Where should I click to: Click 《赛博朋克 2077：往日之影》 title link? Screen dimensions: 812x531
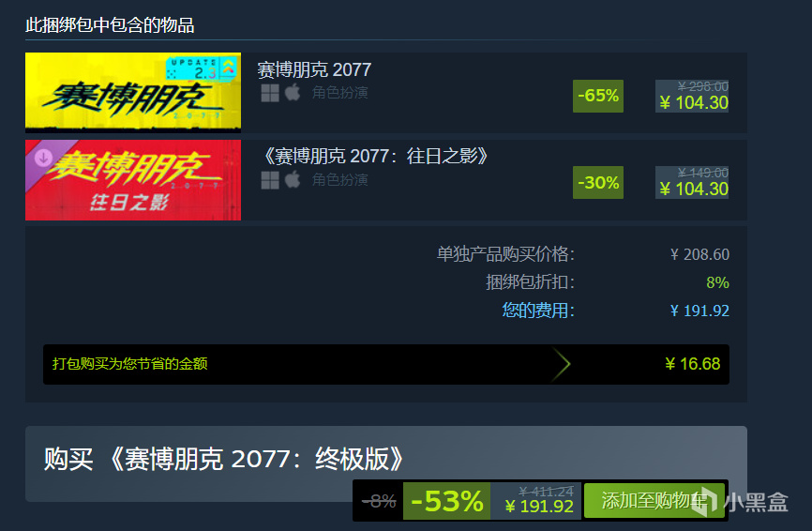tap(375, 156)
